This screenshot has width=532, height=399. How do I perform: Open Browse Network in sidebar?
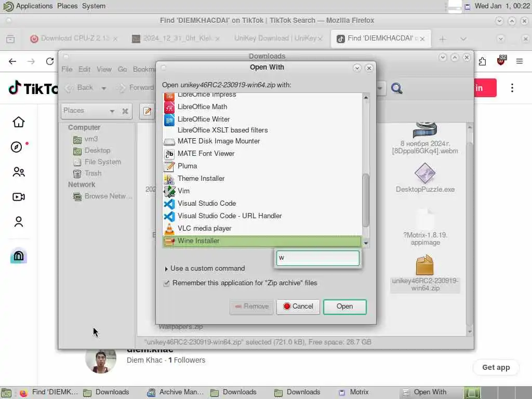(x=102, y=196)
